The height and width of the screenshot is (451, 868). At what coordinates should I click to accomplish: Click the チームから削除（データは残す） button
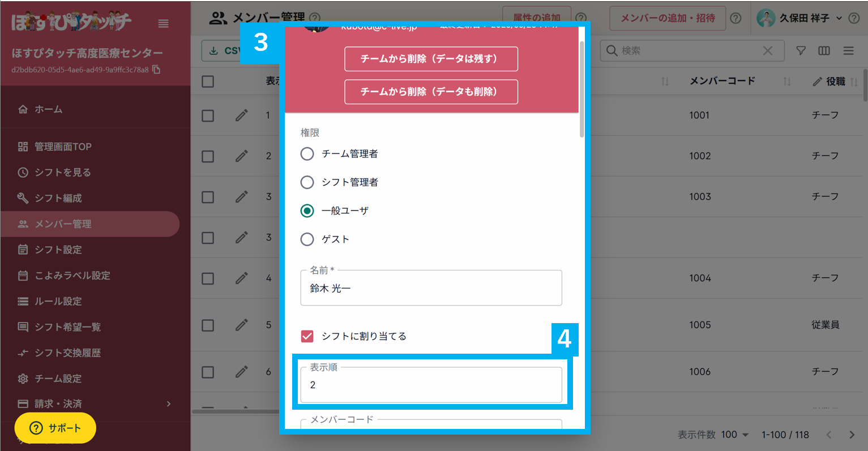click(x=431, y=59)
